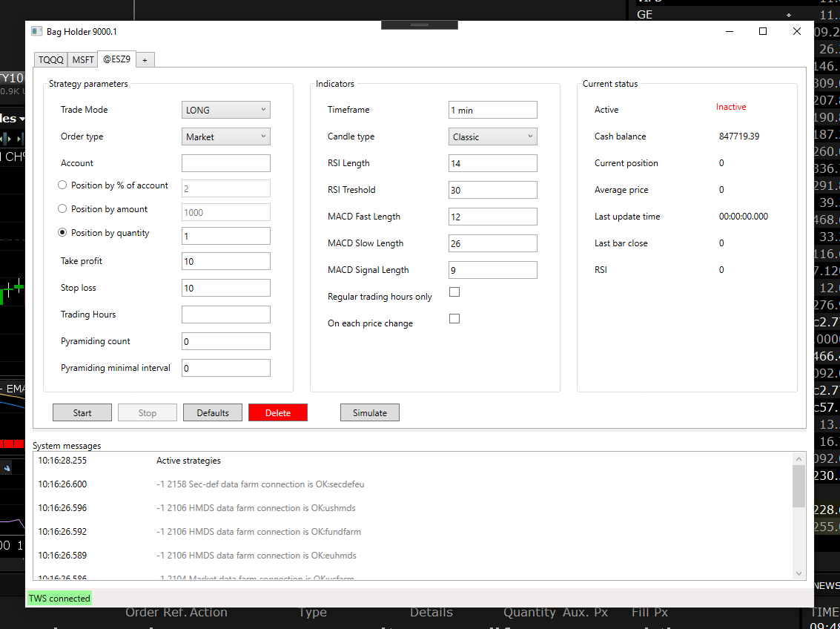
Task: Click the 10:16:28.255 timestamp
Action: point(62,460)
